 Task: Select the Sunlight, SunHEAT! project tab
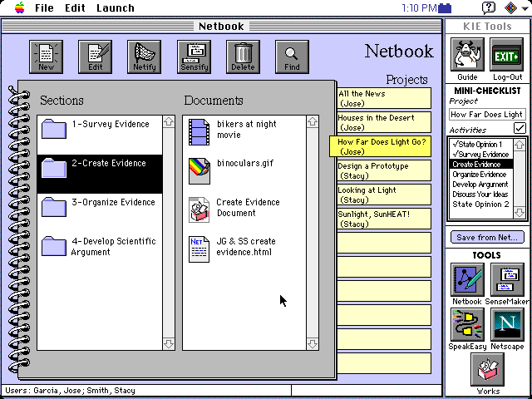click(x=384, y=219)
